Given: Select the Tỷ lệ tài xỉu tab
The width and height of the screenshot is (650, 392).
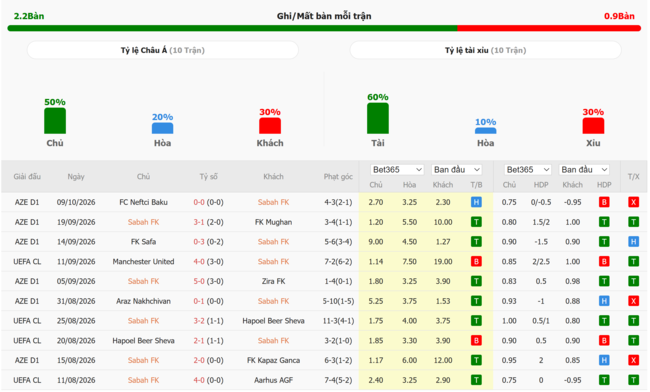Looking at the screenshot, I should pos(485,50).
